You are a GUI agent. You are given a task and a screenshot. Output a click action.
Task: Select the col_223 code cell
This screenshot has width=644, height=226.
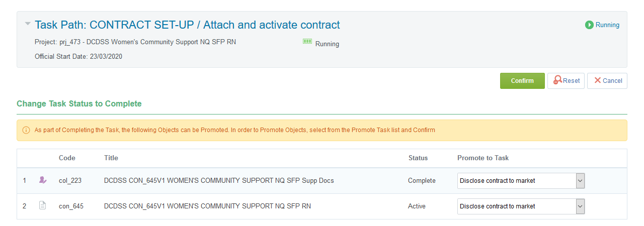coord(69,181)
